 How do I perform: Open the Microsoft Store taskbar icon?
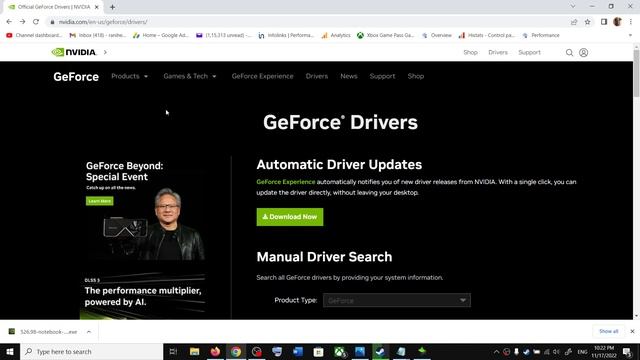pos(319,351)
